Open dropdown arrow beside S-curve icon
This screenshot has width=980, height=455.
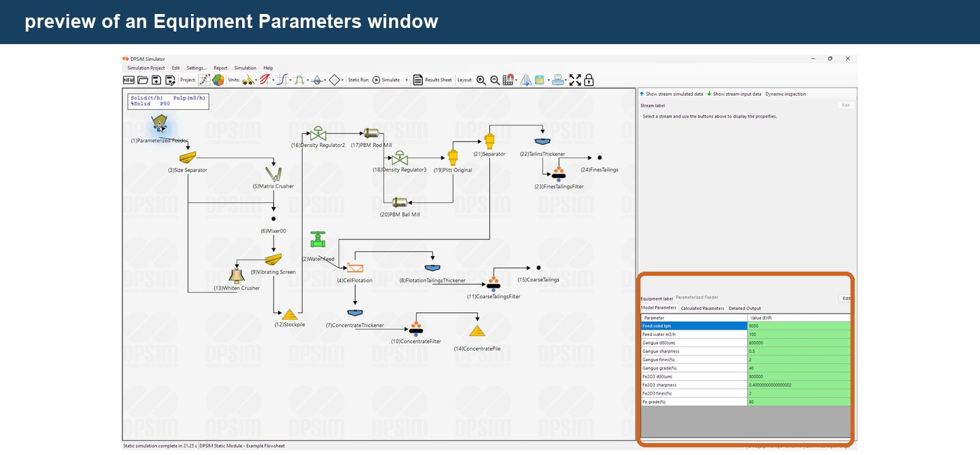290,80
